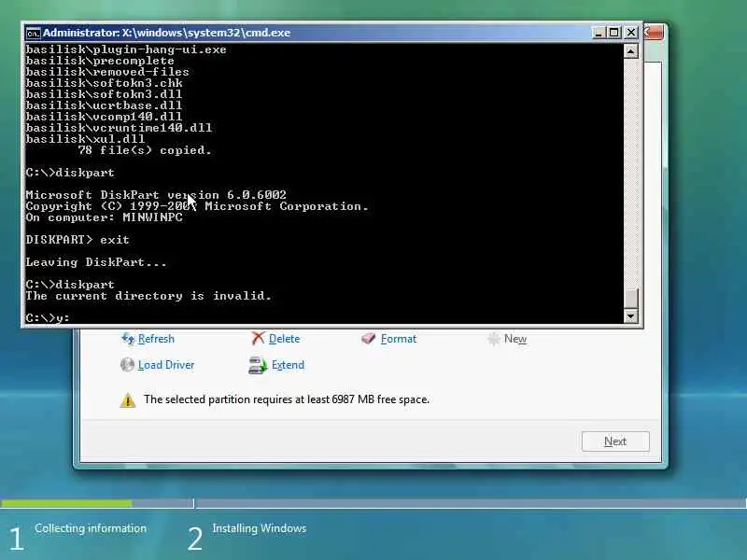Image resolution: width=747 pixels, height=560 pixels.
Task: Click the Format partition link
Action: click(x=399, y=339)
